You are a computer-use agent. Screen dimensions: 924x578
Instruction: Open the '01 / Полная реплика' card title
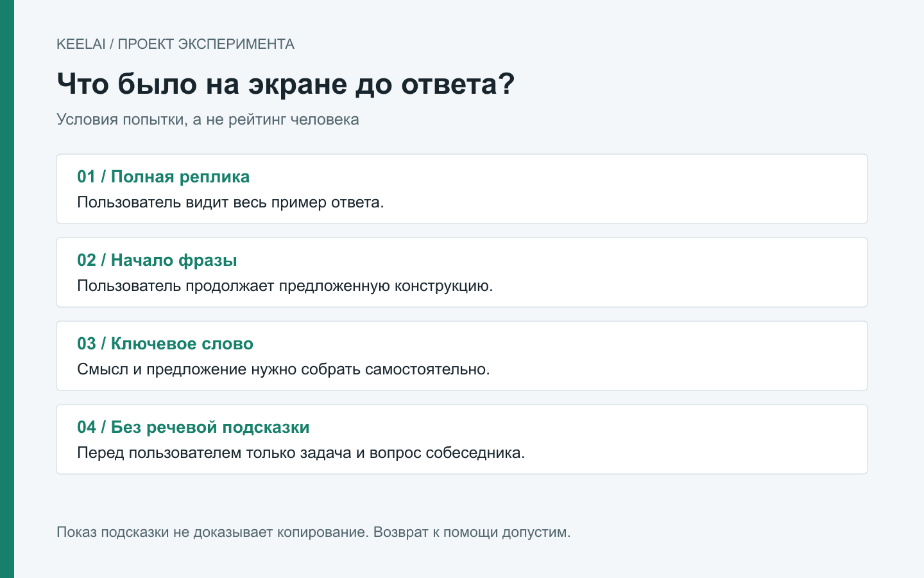pyautogui.click(x=164, y=177)
